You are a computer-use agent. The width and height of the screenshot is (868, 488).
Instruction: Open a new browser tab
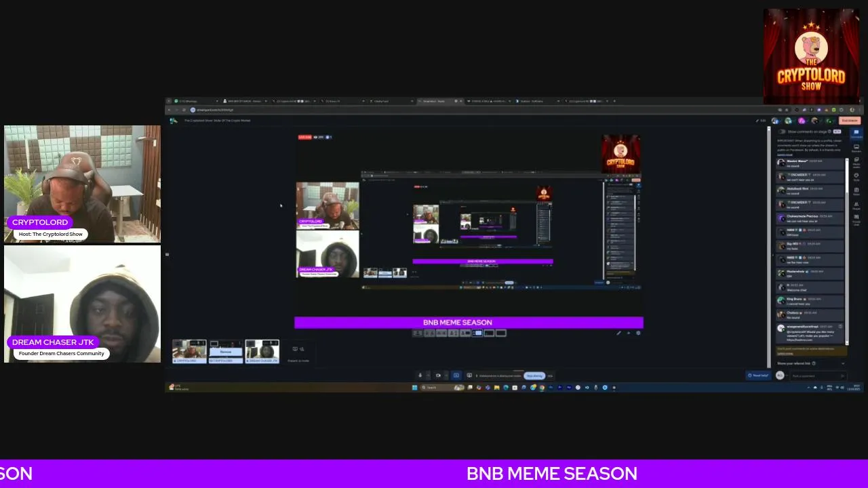[x=614, y=101]
